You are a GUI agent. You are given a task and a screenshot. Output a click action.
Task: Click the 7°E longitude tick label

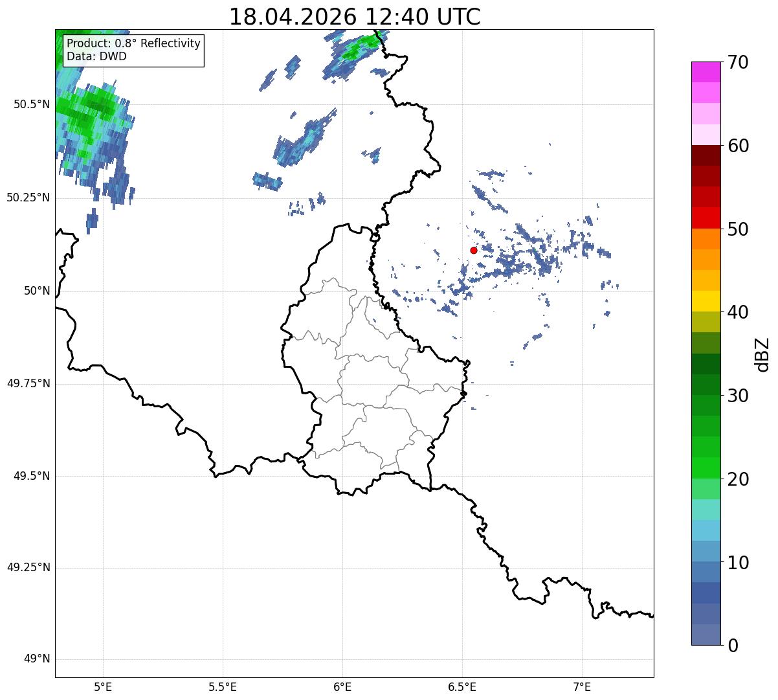(x=583, y=686)
